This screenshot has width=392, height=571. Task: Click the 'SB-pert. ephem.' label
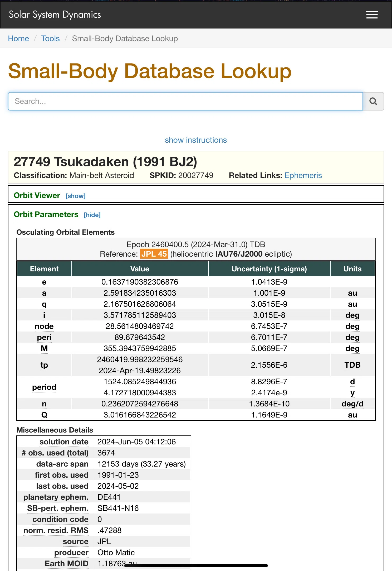coord(58,508)
